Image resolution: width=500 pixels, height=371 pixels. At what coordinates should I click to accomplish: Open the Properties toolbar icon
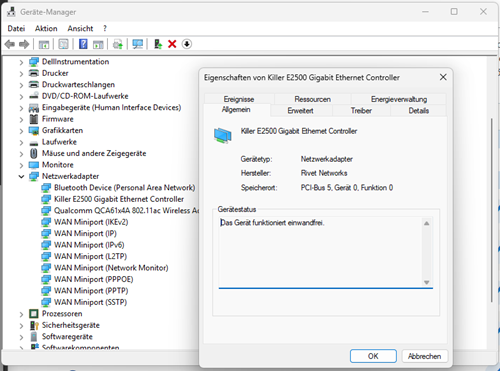point(63,44)
